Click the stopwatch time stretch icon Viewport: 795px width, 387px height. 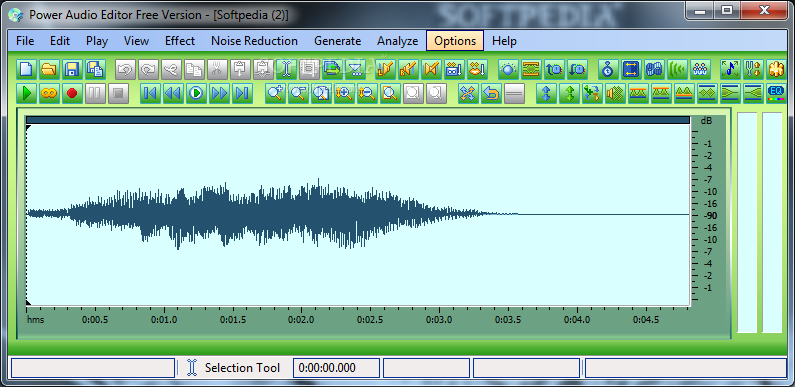(608, 69)
